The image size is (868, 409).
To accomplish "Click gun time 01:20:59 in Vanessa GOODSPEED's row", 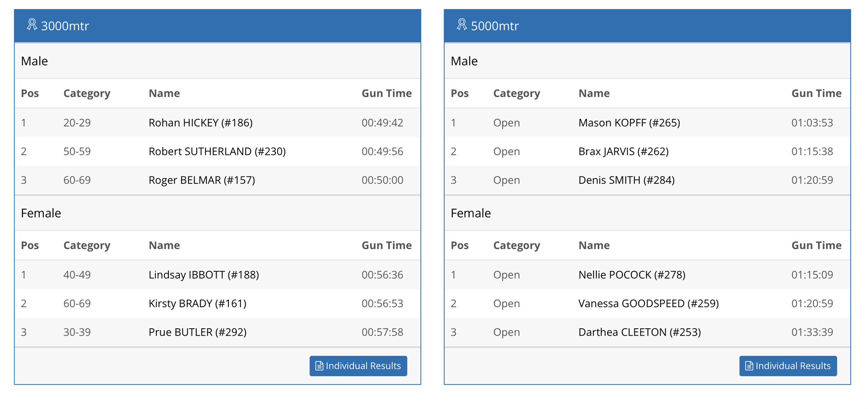I will 812,303.
